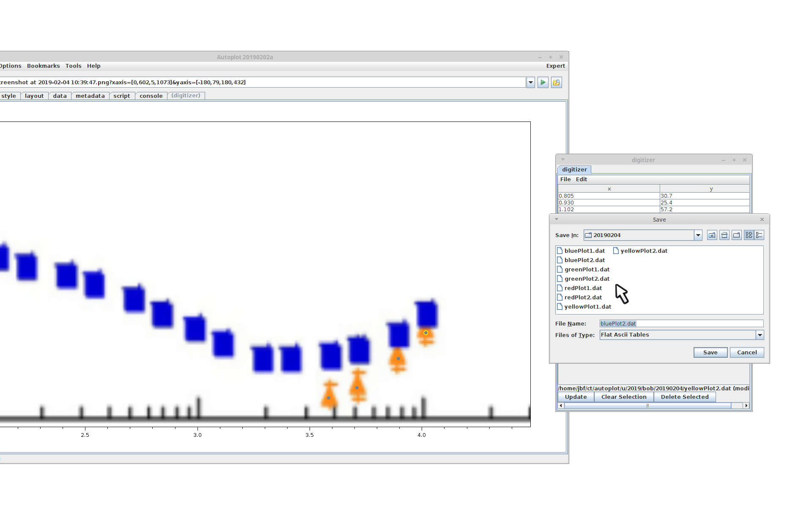Select the digitizer tab in digitizer window

574,170
